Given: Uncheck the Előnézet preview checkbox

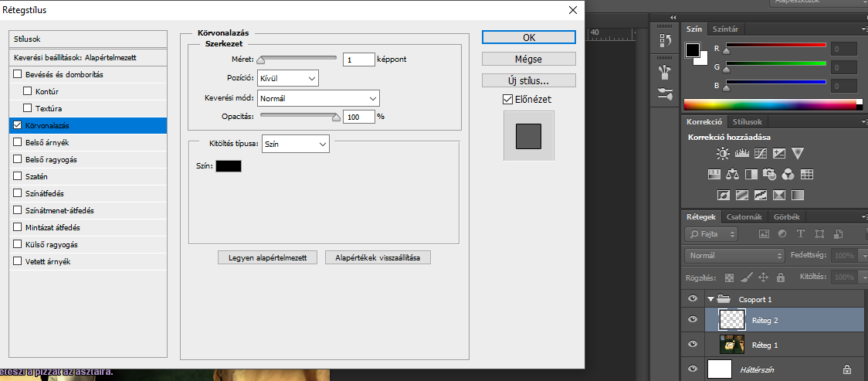Looking at the screenshot, I should 507,99.
